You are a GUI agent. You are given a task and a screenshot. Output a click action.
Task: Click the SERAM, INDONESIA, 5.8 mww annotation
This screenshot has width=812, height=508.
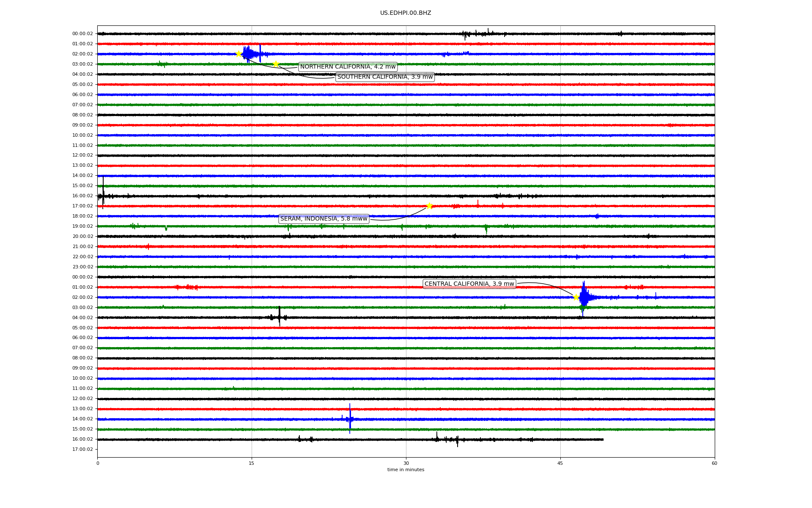(x=324, y=219)
